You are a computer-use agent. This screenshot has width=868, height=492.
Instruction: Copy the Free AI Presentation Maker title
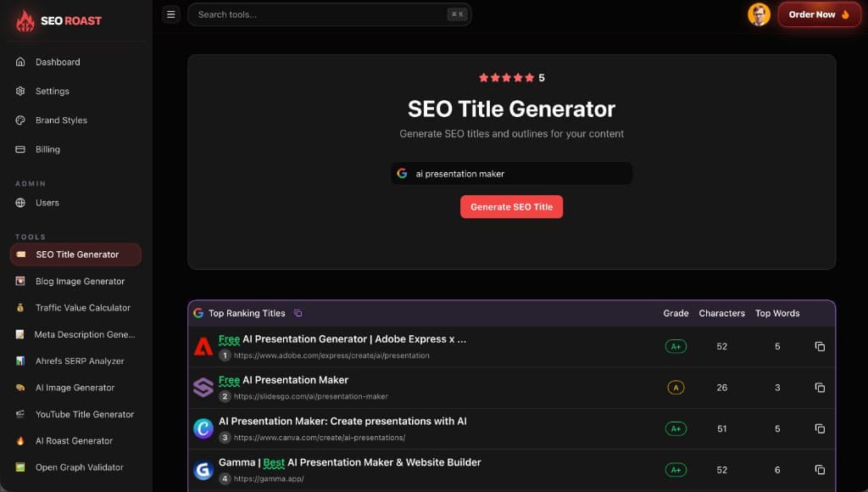(820, 388)
